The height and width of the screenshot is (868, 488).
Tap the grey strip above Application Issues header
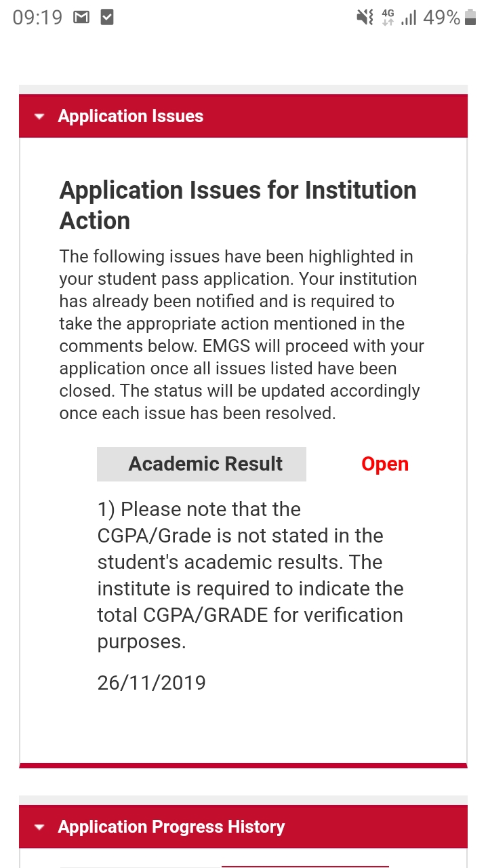pos(243,90)
